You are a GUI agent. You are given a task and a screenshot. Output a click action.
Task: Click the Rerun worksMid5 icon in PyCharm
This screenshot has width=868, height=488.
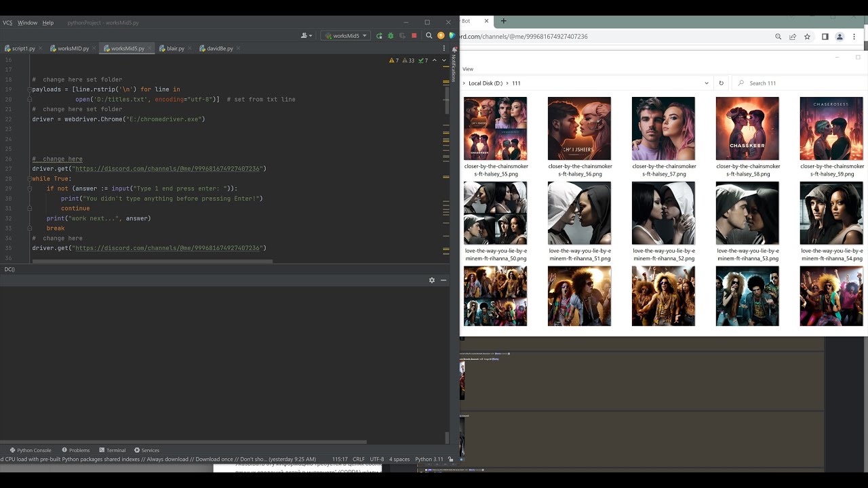[379, 36]
